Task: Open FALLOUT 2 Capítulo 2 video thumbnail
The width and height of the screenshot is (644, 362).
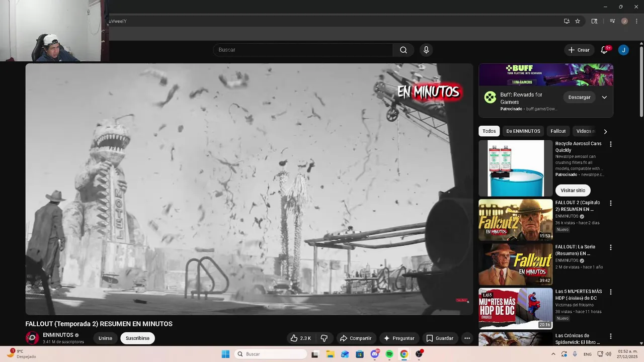Action: tap(515, 220)
